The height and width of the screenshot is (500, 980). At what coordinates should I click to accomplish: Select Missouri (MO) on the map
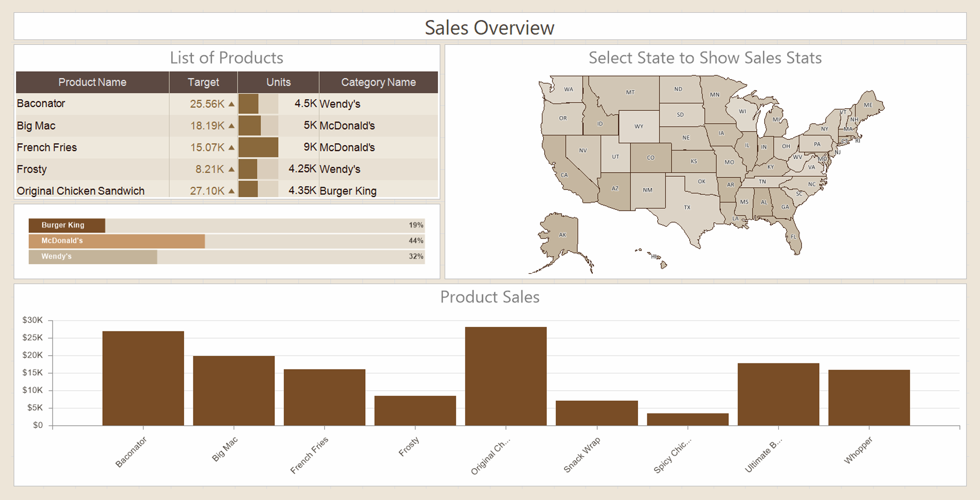pyautogui.click(x=729, y=162)
